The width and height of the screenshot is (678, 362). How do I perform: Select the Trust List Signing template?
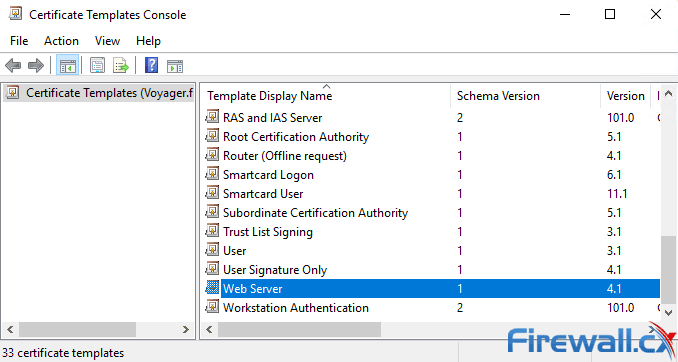tap(268, 232)
